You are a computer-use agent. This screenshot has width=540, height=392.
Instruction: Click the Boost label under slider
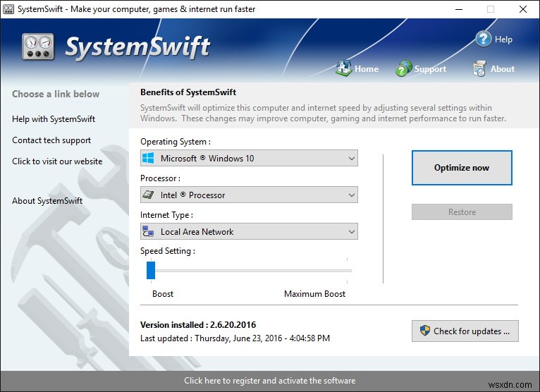click(163, 294)
